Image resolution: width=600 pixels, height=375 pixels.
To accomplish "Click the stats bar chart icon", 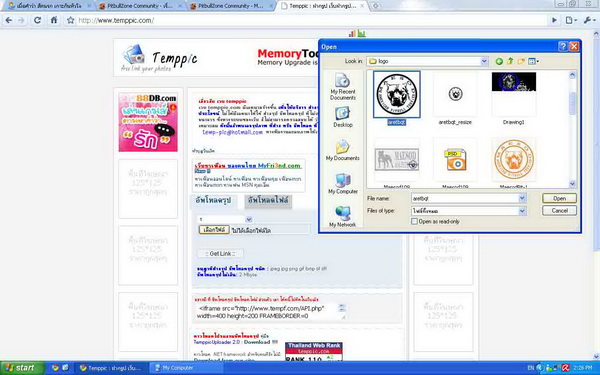I will 357,34.
